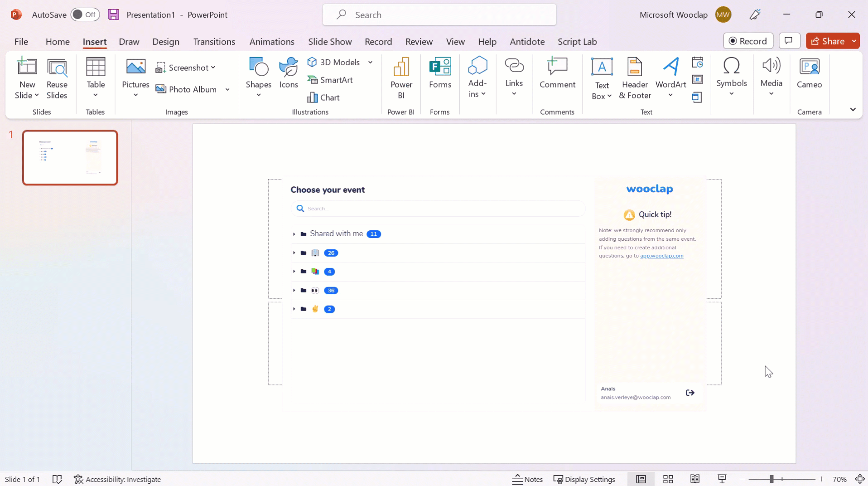This screenshot has height=486, width=868.
Task: Click the WordArt icon
Action: point(671,67)
